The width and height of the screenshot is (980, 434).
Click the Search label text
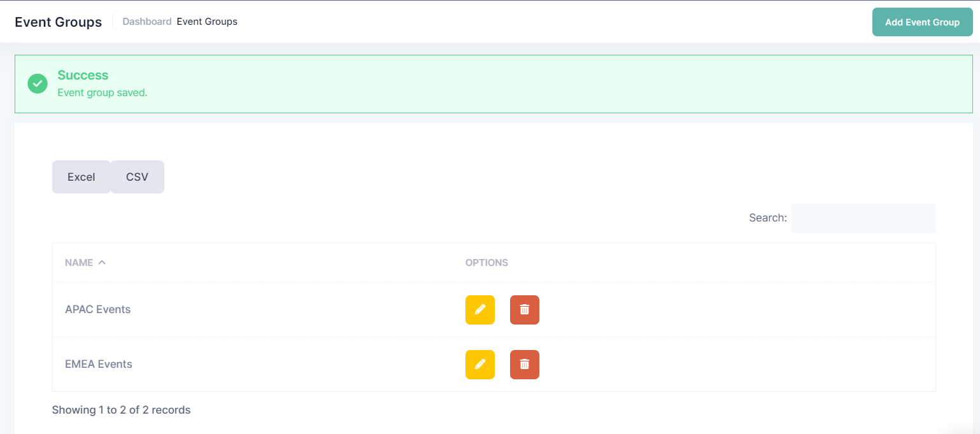coord(767,218)
